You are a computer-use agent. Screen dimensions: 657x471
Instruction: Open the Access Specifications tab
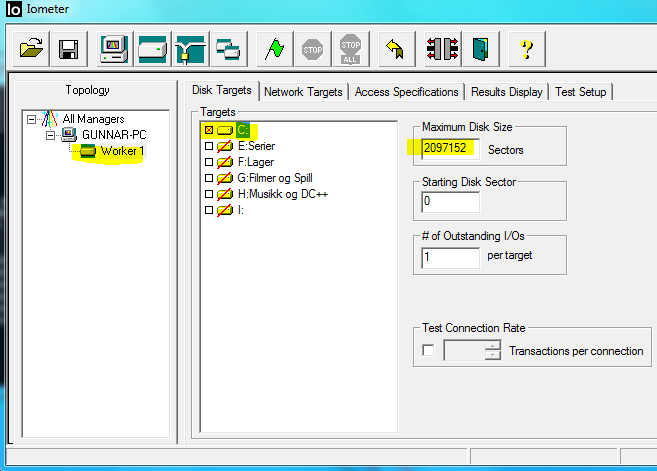(x=406, y=92)
